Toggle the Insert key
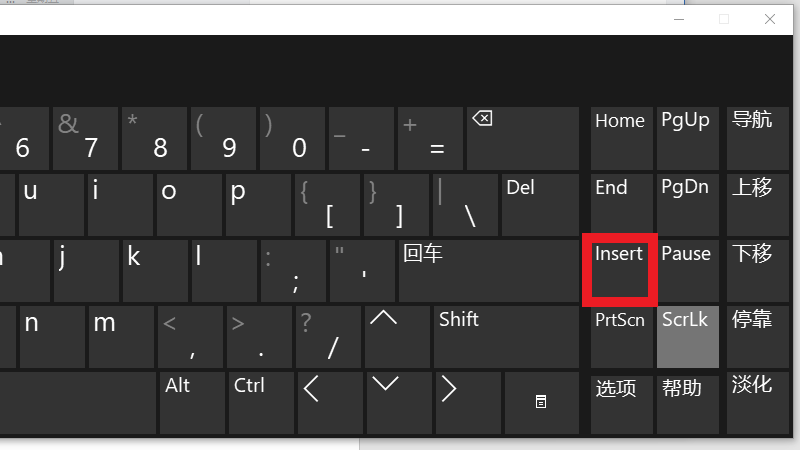 point(620,270)
